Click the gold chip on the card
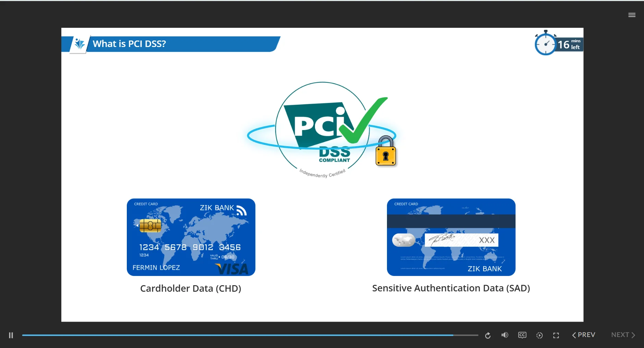 tap(150, 225)
